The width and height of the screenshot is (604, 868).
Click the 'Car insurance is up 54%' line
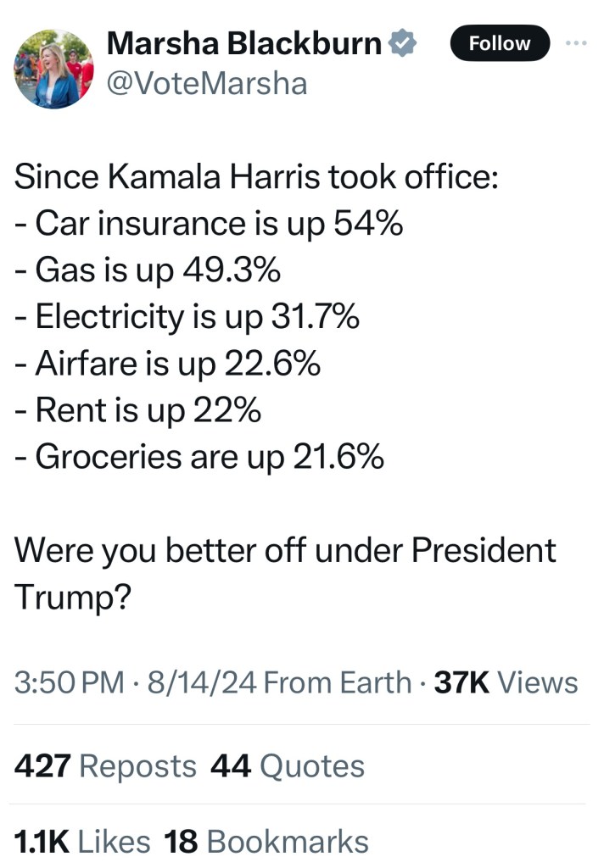pos(209,225)
